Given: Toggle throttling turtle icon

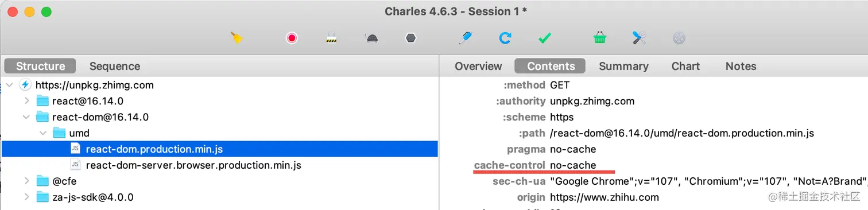Looking at the screenshot, I should point(371,38).
